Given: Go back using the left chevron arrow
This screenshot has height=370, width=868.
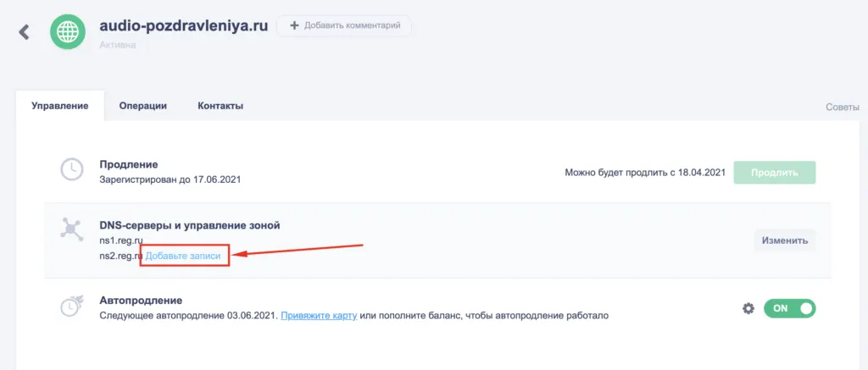Looking at the screenshot, I should click(24, 31).
